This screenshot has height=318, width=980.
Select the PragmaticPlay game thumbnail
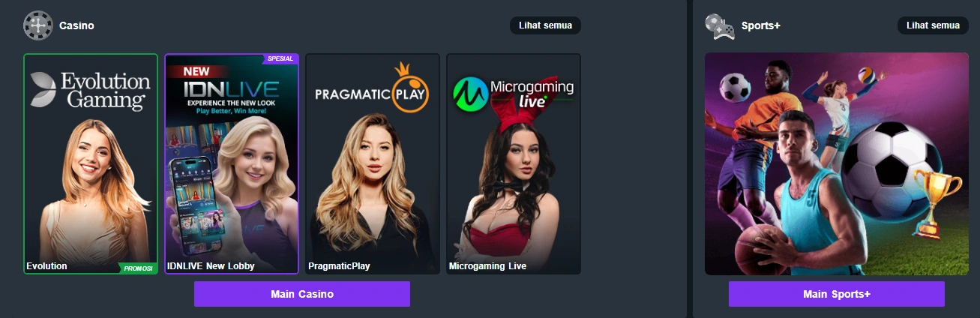(373, 163)
